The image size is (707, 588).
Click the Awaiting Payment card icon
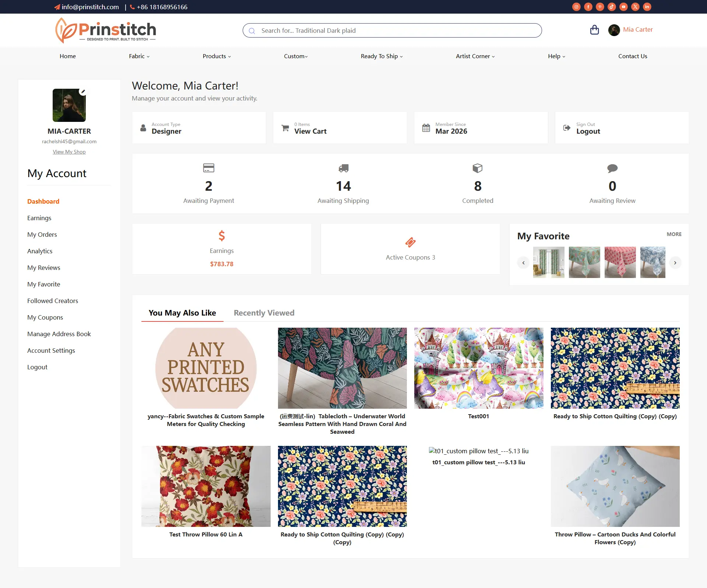(208, 168)
